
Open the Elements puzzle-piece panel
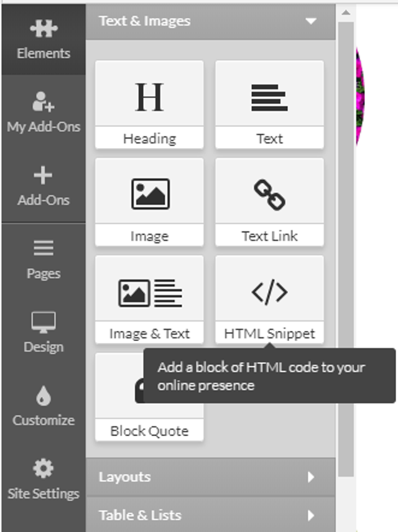tap(44, 39)
